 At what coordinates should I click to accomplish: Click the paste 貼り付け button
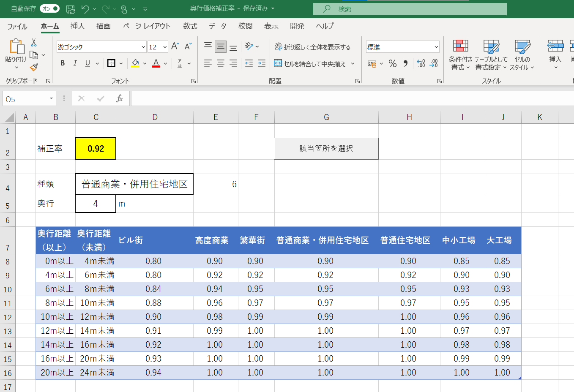point(16,50)
